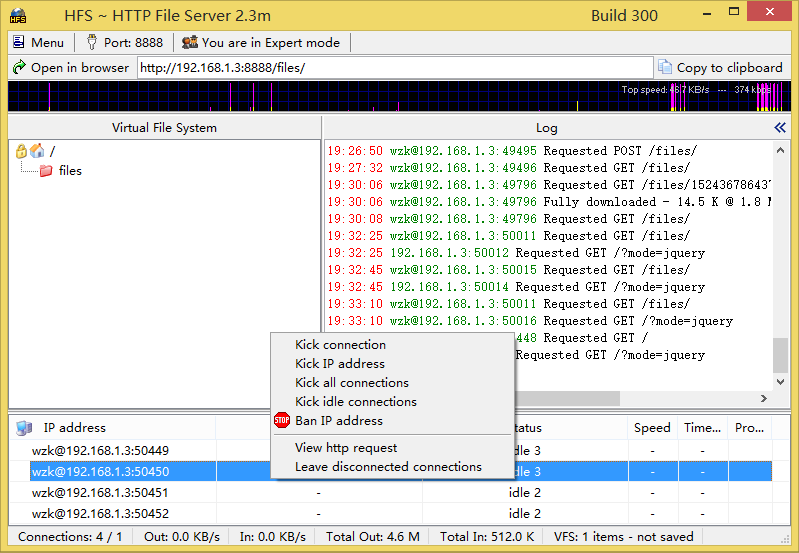799x553 pixels.
Task: Select the files folder in tree
Action: 70,171
